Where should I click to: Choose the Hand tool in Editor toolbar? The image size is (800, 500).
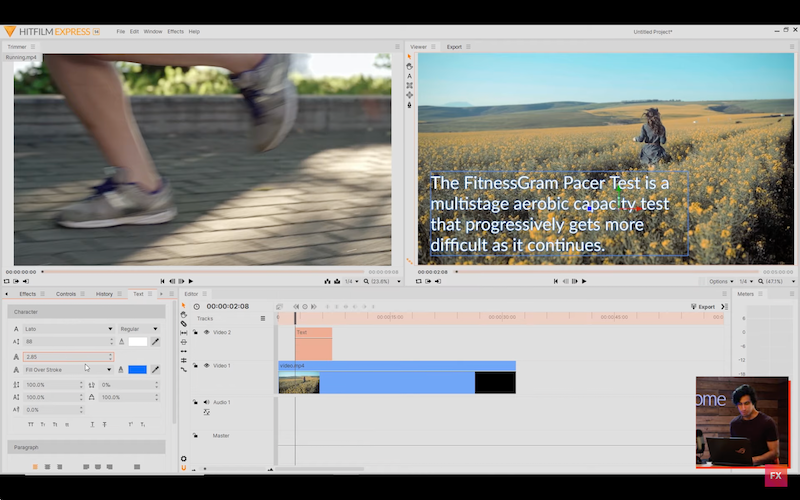tap(184, 315)
